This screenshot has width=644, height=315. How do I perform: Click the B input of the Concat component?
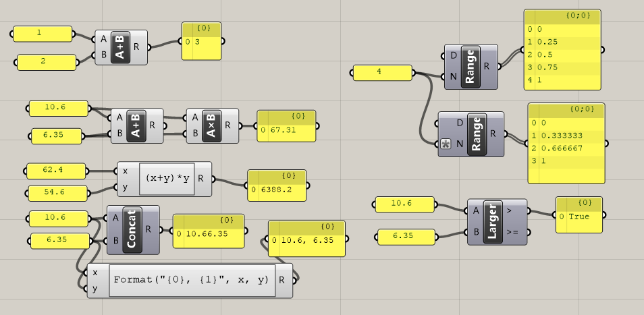pos(115,240)
